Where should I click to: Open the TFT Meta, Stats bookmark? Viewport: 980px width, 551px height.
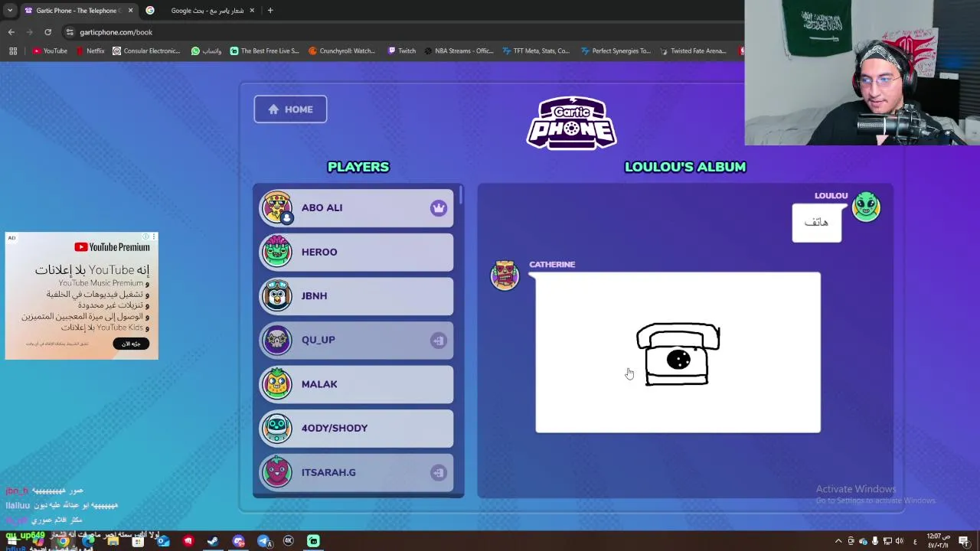click(x=536, y=51)
